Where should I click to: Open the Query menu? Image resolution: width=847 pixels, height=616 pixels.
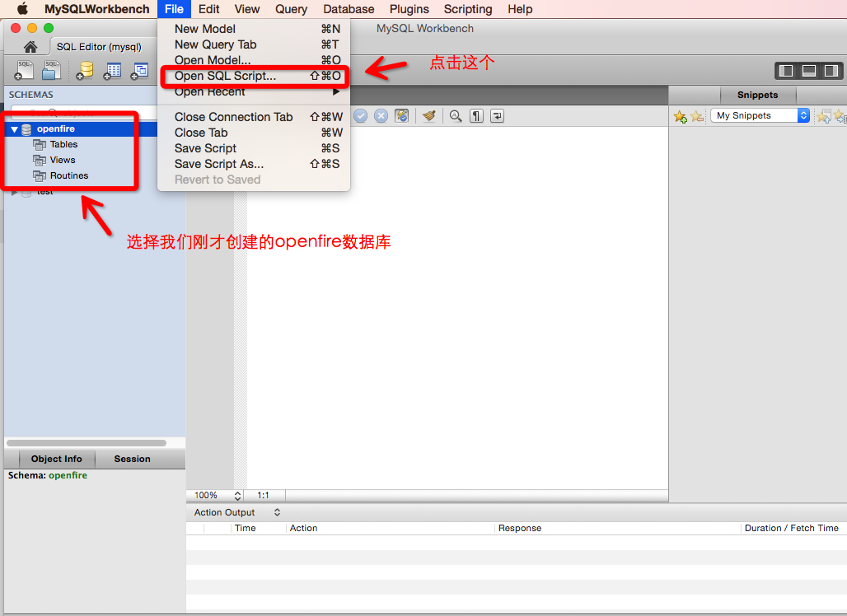(291, 9)
